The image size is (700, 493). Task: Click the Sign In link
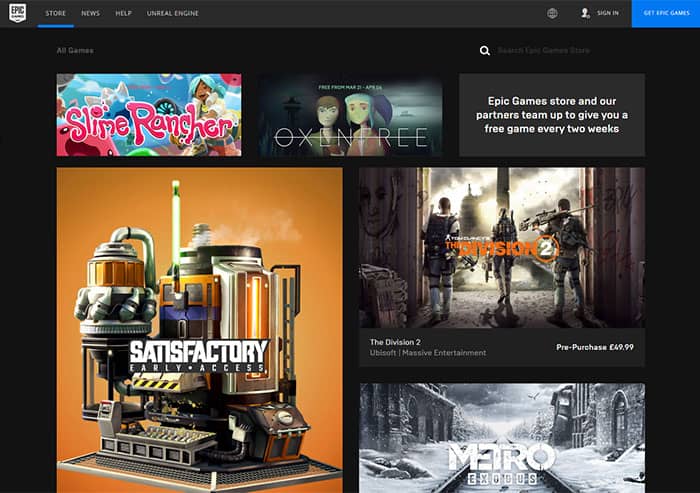(607, 13)
